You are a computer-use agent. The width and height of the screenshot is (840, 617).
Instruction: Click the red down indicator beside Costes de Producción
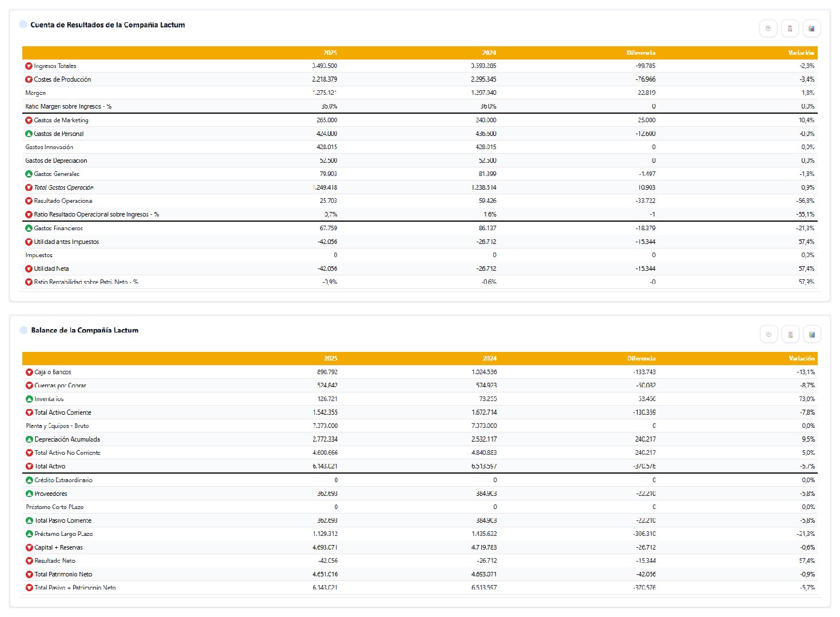pos(29,79)
